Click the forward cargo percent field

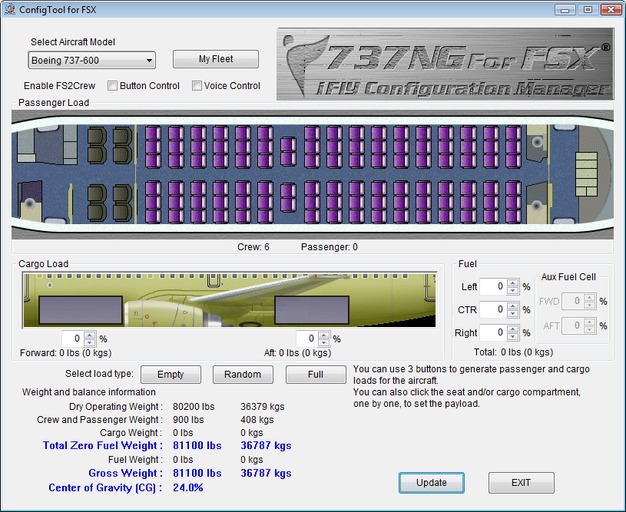(73, 339)
